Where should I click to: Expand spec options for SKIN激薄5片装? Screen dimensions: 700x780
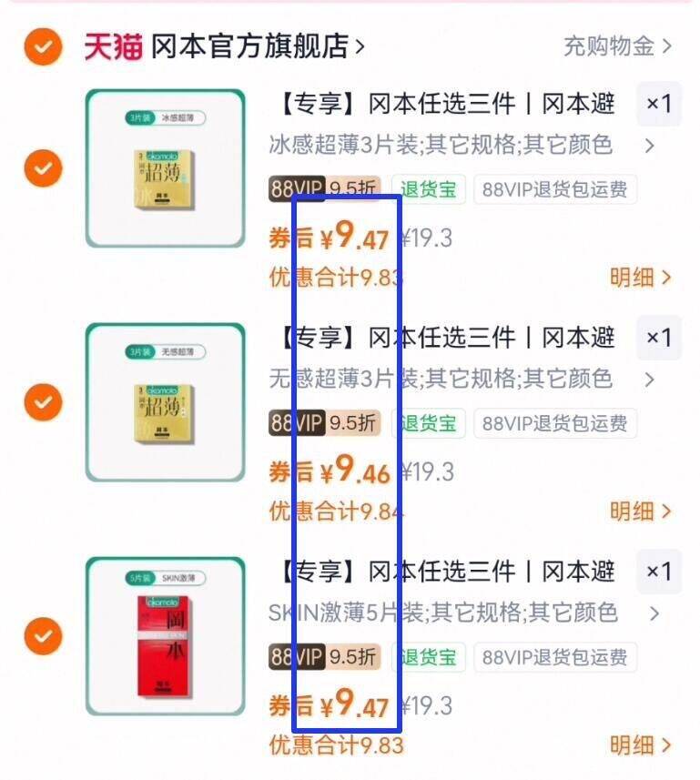click(464, 613)
